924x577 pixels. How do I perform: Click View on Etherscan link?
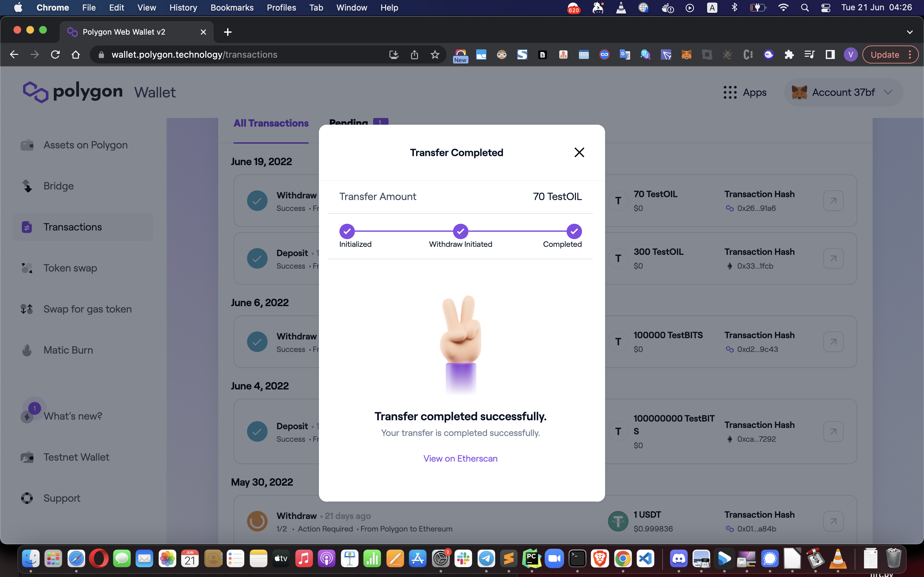(460, 458)
